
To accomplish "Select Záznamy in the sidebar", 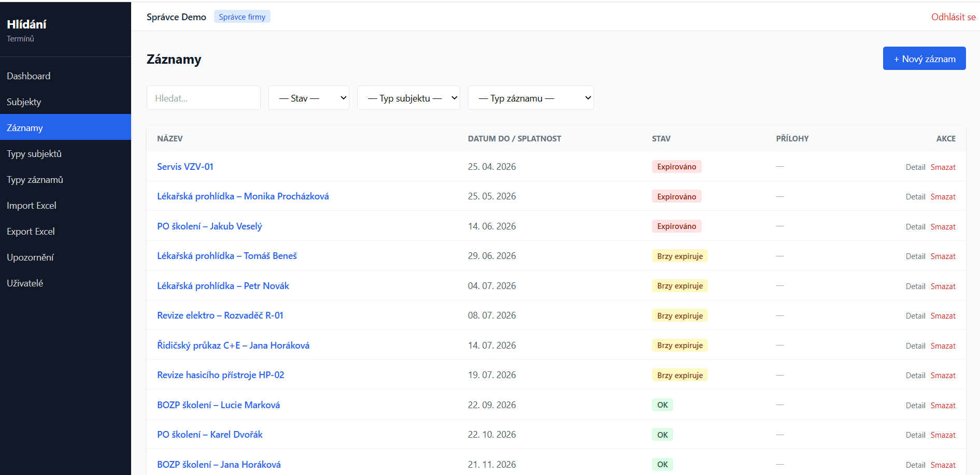I will tap(65, 127).
